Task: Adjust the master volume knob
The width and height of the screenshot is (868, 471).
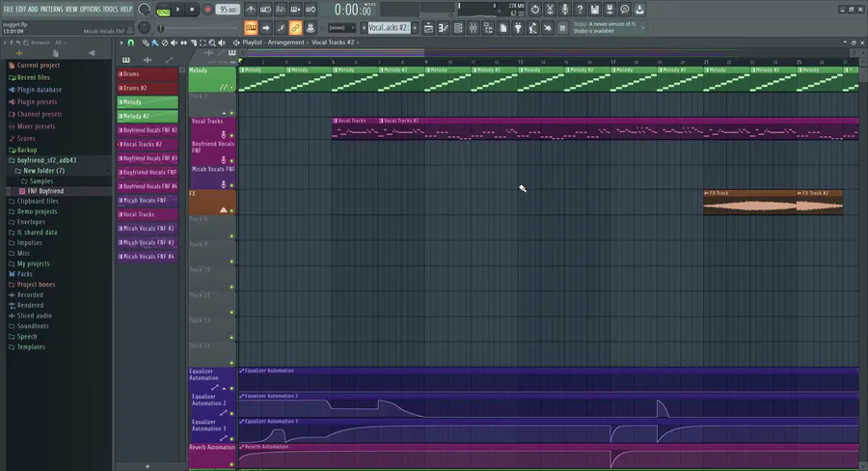Action: pyautogui.click(x=144, y=10)
